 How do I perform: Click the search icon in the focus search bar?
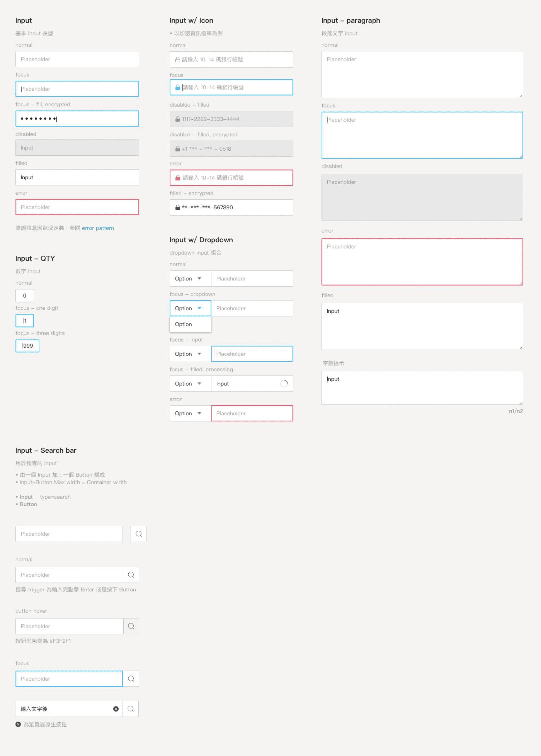tap(131, 679)
